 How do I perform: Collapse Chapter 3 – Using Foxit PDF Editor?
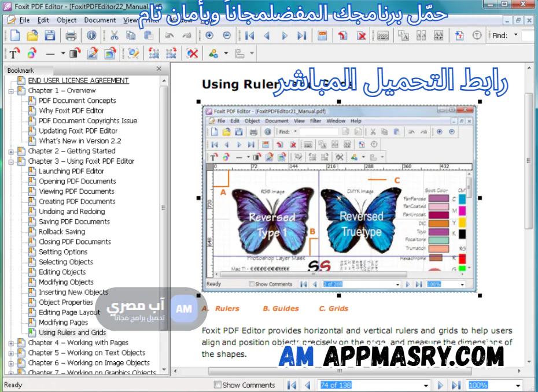coord(11,161)
